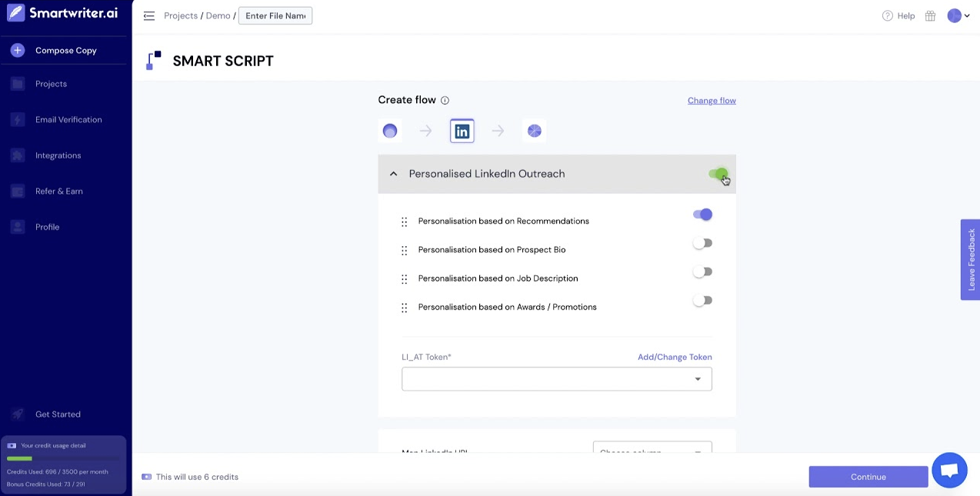Click the Change flow link
Image resolution: width=980 pixels, height=496 pixels.
pyautogui.click(x=712, y=101)
